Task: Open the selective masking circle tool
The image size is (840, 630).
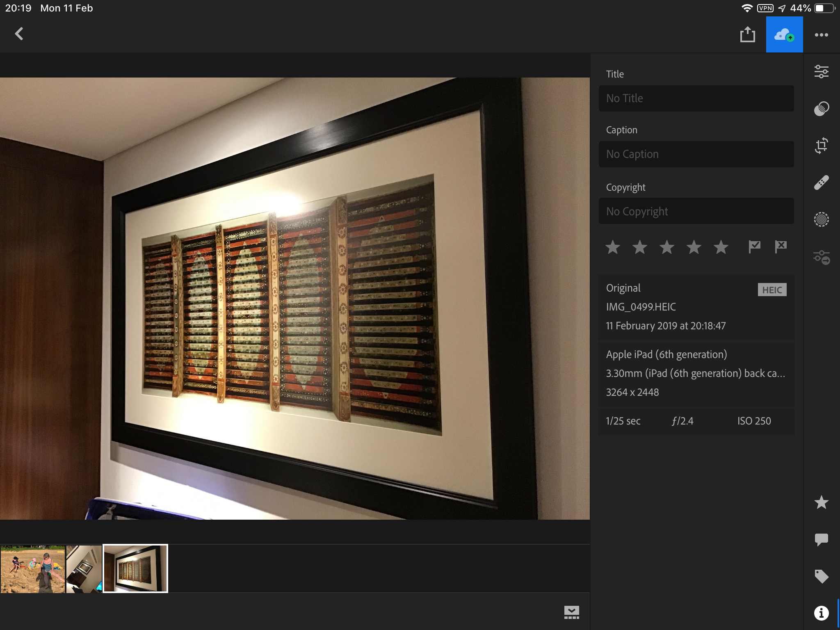Action: coord(821,219)
